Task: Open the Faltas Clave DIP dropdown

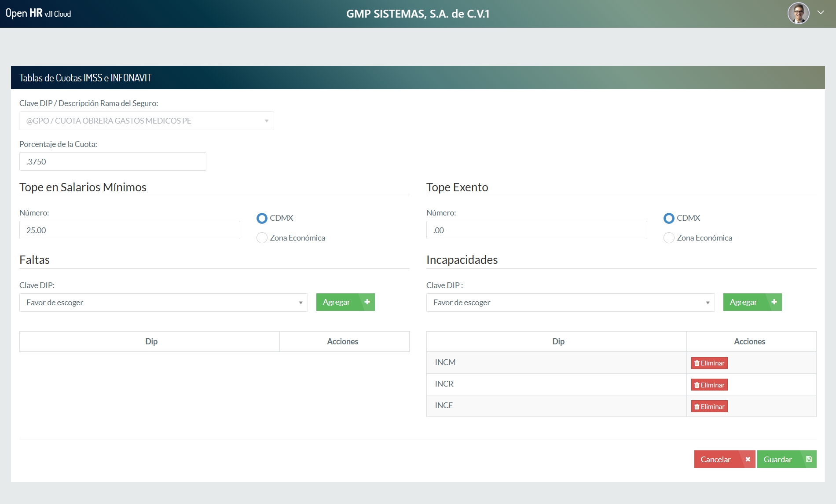Action: (164, 303)
